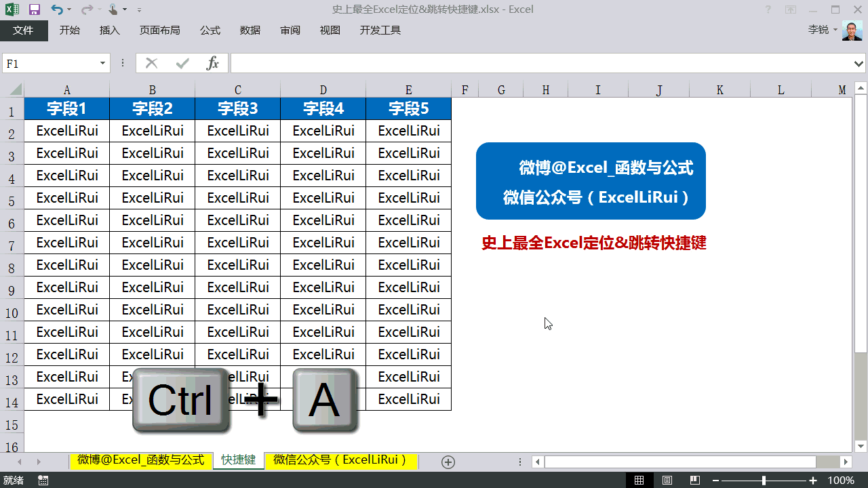
Task: Click header cell 字段3
Action: tap(237, 108)
